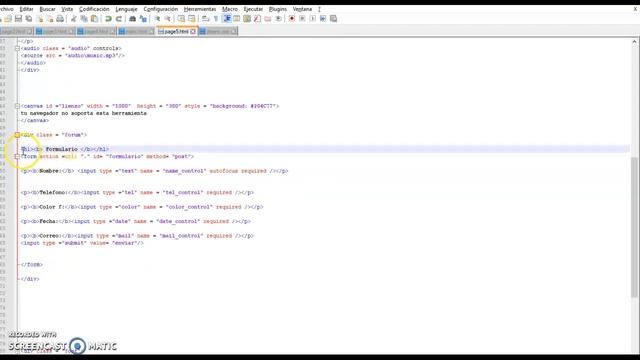The image size is (640, 360).
Task: Place cursor on the Correo input line
Action: pyautogui.click(x=137, y=236)
